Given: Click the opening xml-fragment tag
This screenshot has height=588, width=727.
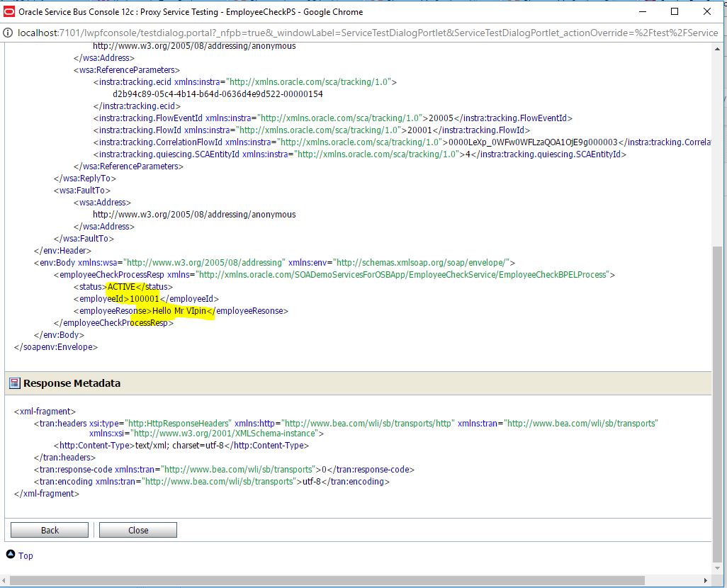Looking at the screenshot, I should coord(45,412).
